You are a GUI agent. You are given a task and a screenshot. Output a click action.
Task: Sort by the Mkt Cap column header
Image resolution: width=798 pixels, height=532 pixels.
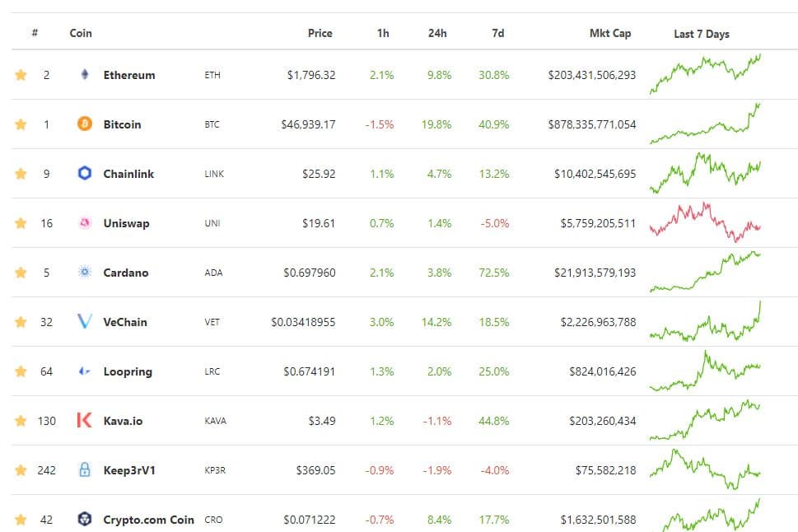[x=610, y=33]
